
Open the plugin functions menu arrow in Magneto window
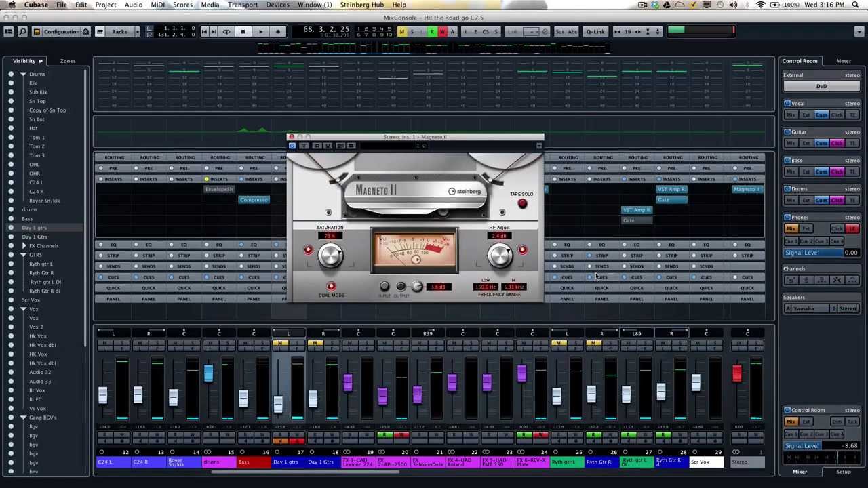tap(538, 146)
